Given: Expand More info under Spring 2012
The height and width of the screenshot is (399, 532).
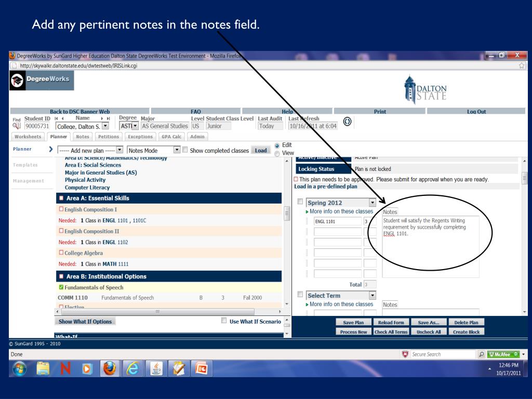Looking at the screenshot, I should (339, 211).
